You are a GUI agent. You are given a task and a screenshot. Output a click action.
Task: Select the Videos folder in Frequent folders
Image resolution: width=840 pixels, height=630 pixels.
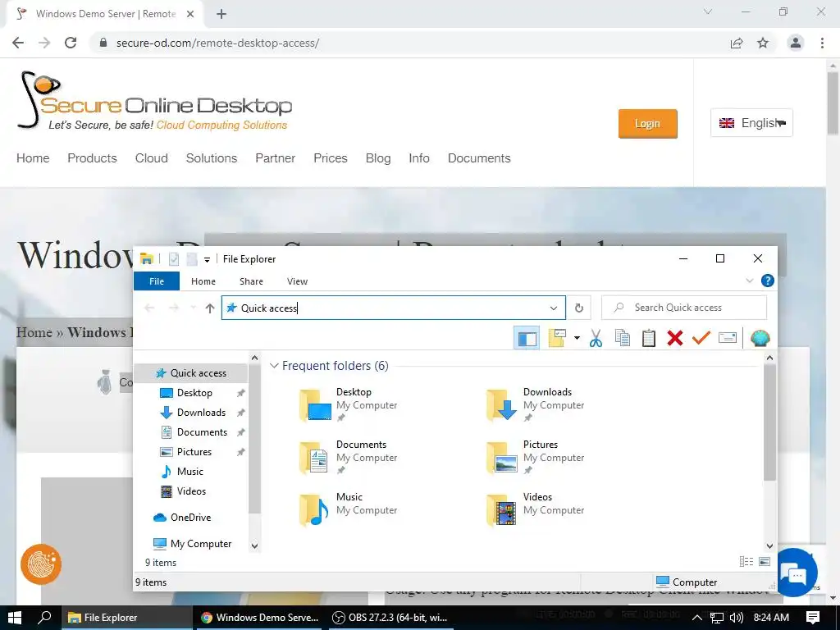point(536,510)
